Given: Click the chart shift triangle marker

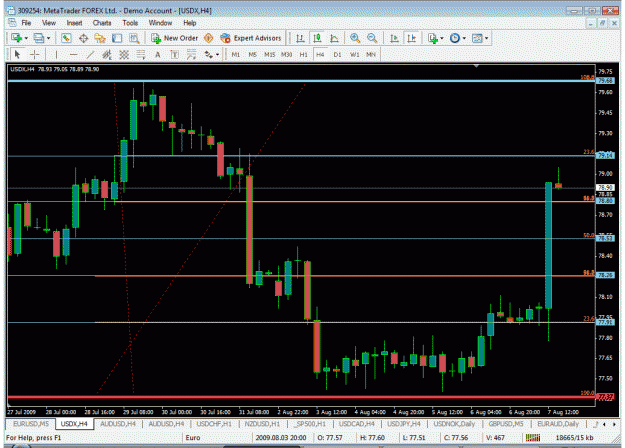Looking at the screenshot, I should (x=476, y=66).
